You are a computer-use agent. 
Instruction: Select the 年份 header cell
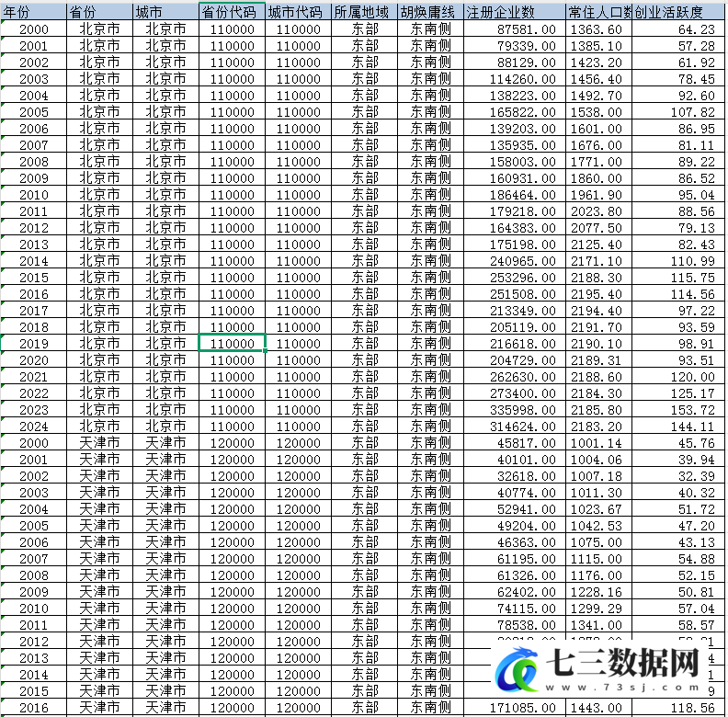tap(34, 12)
